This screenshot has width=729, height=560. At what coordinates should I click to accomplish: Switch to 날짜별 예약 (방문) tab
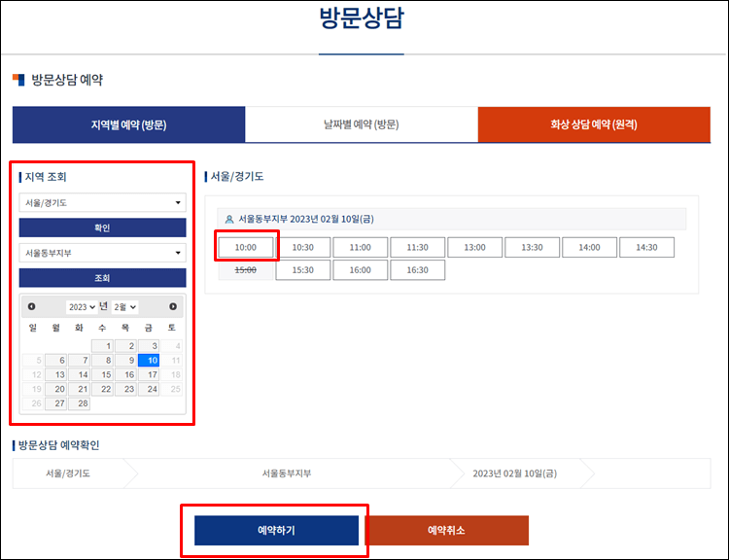pos(362,124)
